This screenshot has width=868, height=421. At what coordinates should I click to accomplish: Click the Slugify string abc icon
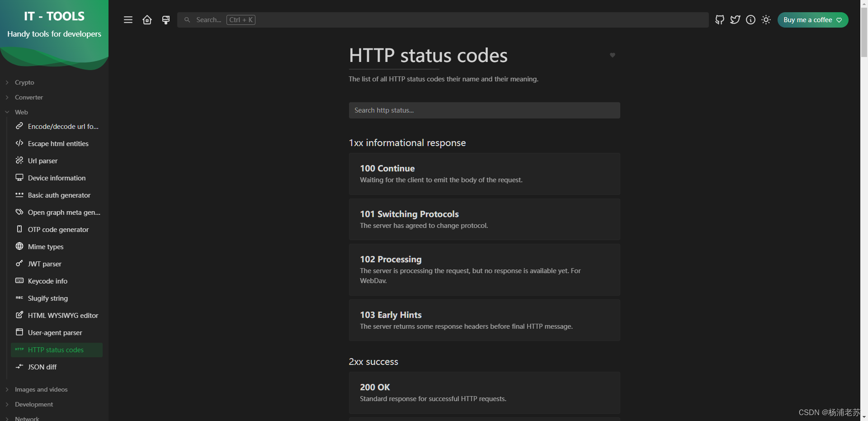coord(19,298)
